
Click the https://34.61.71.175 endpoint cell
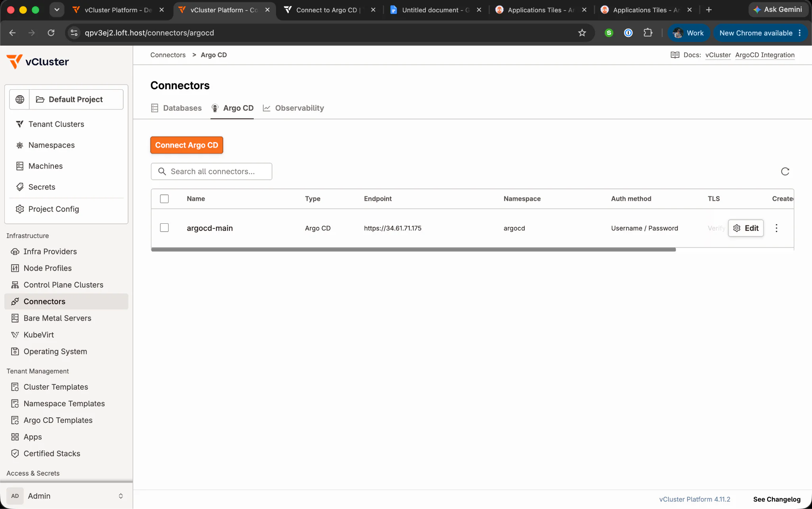[x=393, y=228]
